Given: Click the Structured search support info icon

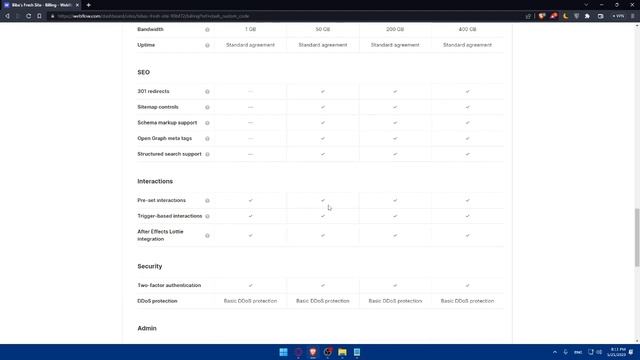Looking at the screenshot, I should pyautogui.click(x=207, y=154).
